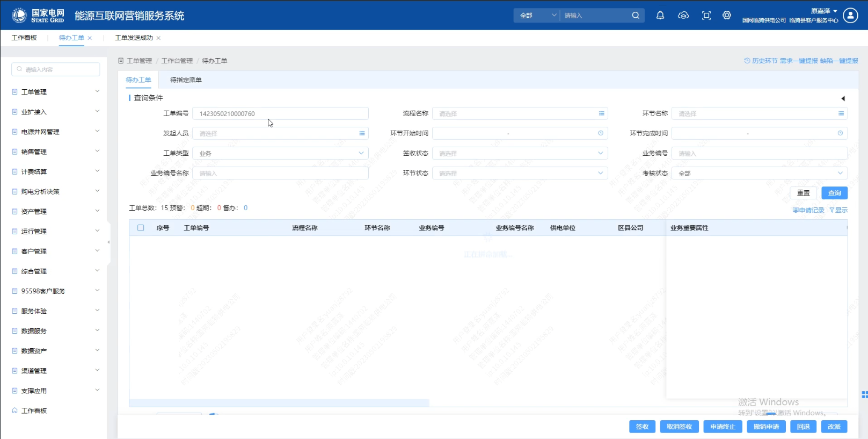This screenshot has width=868, height=439.
Task: Open the 考核状态 dropdown
Action: pos(759,173)
